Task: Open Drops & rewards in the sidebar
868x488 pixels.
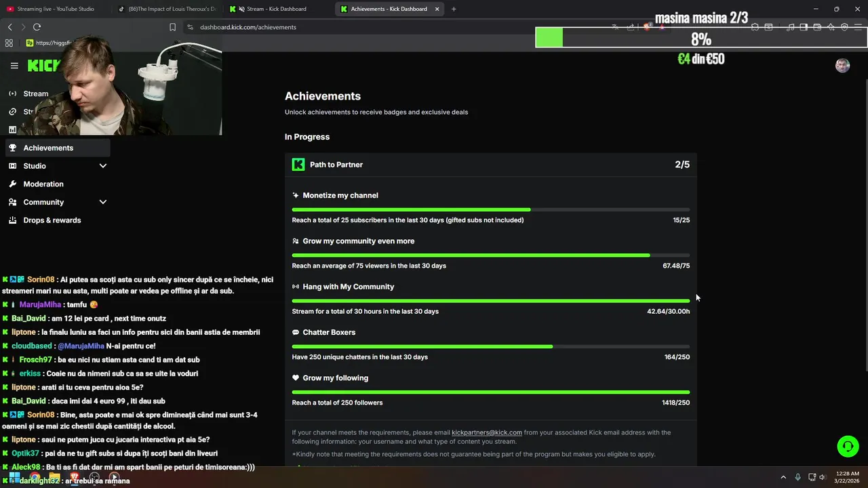Action: coord(57,220)
